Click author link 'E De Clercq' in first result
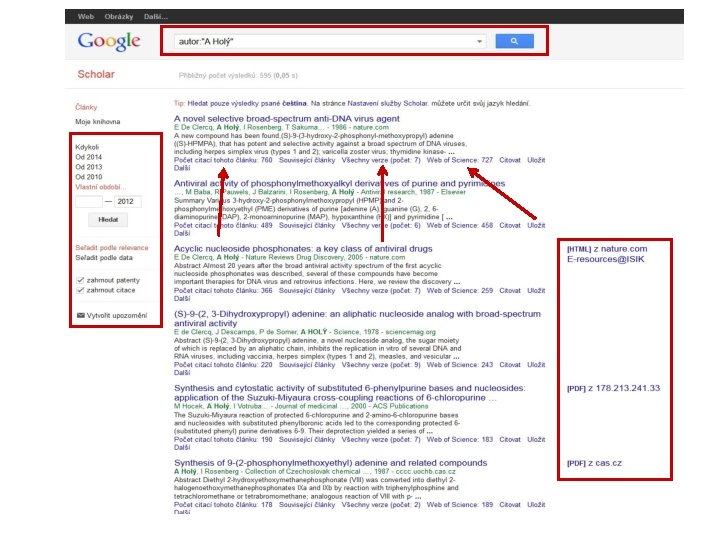 pyautogui.click(x=193, y=127)
